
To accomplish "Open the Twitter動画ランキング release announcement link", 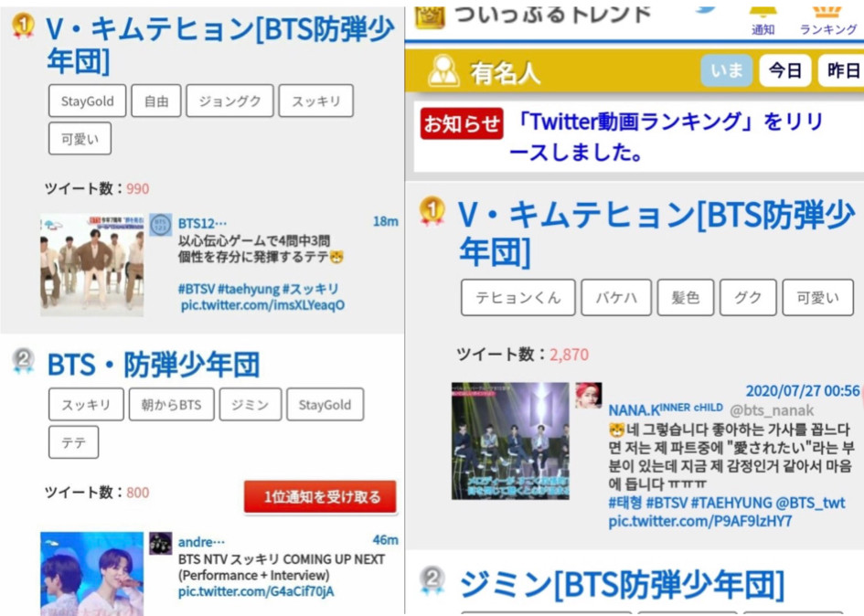I will coord(666,137).
